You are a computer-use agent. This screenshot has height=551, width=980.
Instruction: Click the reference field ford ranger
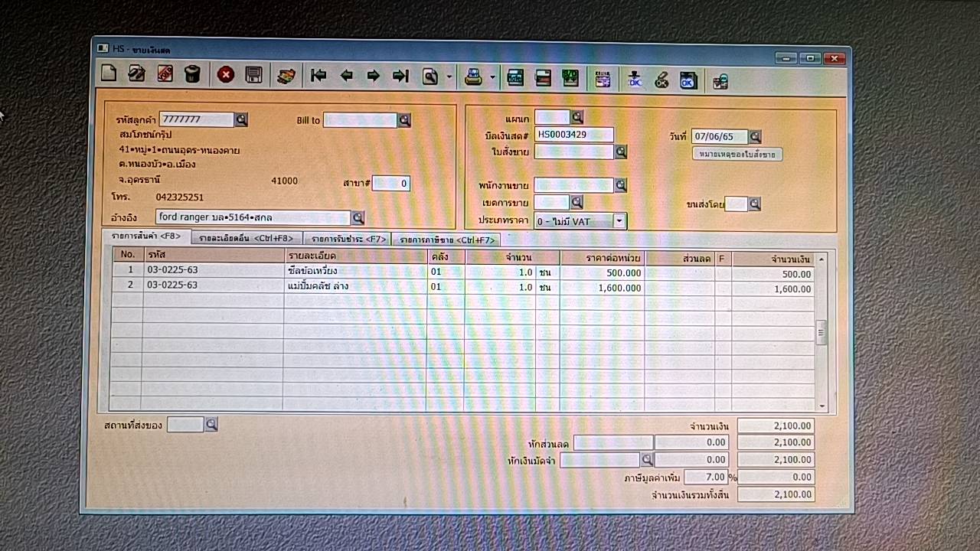tap(253, 217)
